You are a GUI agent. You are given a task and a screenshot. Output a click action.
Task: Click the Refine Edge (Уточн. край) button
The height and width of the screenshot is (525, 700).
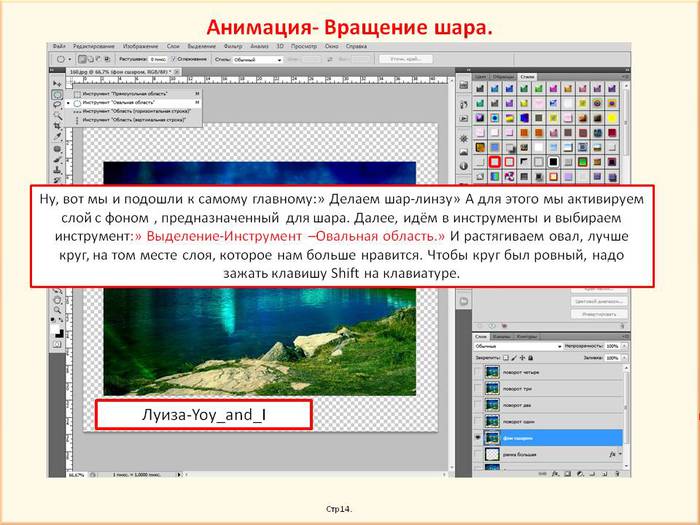[x=405, y=59]
